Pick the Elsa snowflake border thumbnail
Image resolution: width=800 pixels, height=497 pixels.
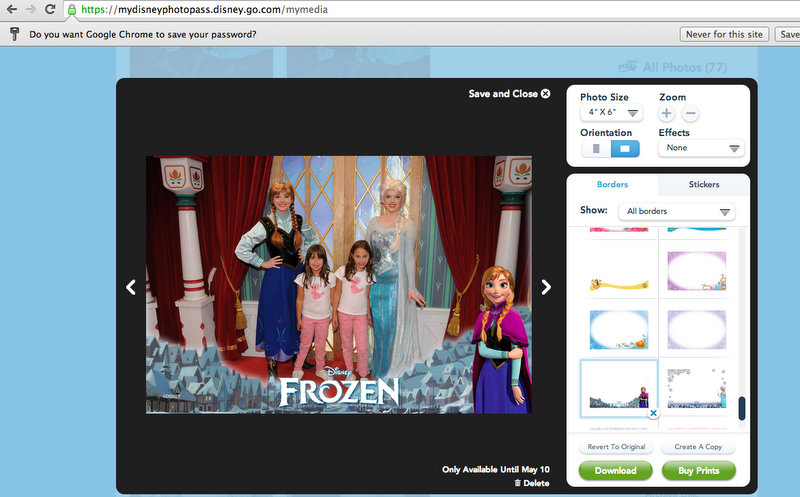click(696, 388)
